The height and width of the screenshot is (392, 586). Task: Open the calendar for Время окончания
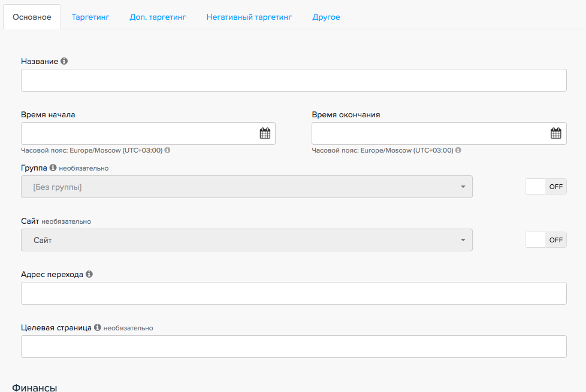(x=555, y=133)
